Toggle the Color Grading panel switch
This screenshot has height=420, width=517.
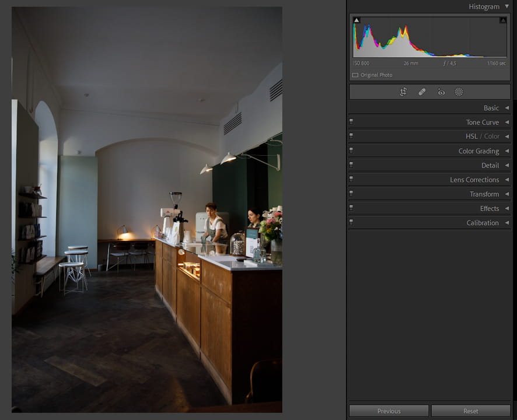(351, 150)
